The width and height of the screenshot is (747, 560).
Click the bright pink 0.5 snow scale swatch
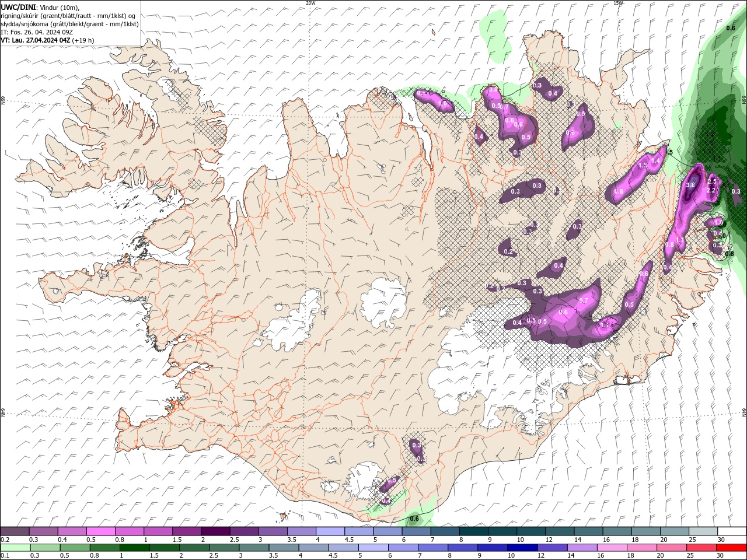pos(100,531)
